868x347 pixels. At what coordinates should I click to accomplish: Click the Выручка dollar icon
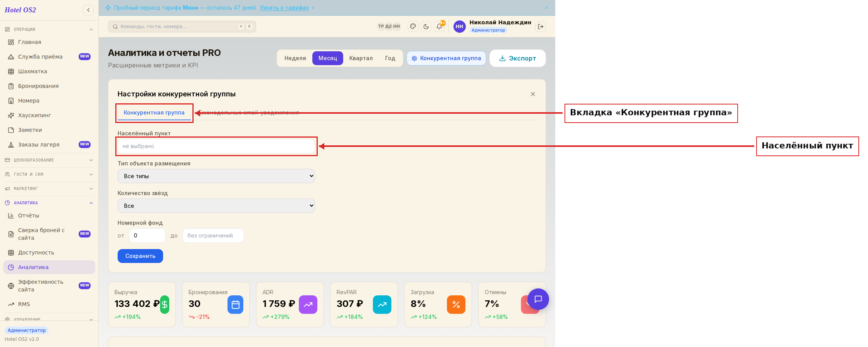pos(165,305)
